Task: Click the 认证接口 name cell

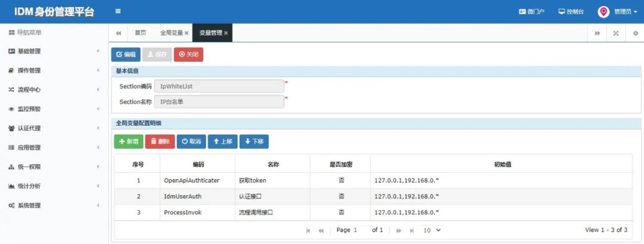Action: click(273, 196)
